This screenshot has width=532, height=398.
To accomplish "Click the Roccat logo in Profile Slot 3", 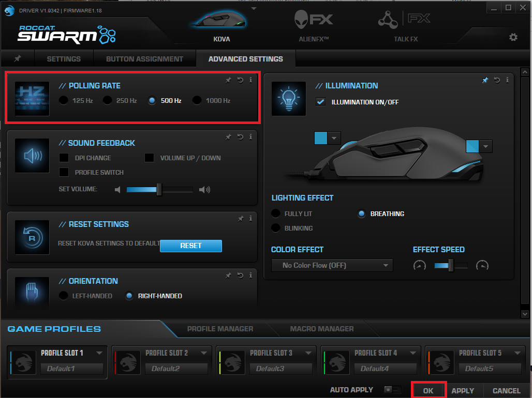I will click(x=233, y=363).
